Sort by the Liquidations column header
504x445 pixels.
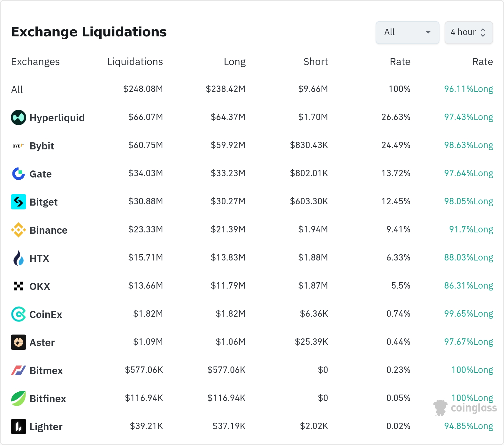[x=135, y=62]
